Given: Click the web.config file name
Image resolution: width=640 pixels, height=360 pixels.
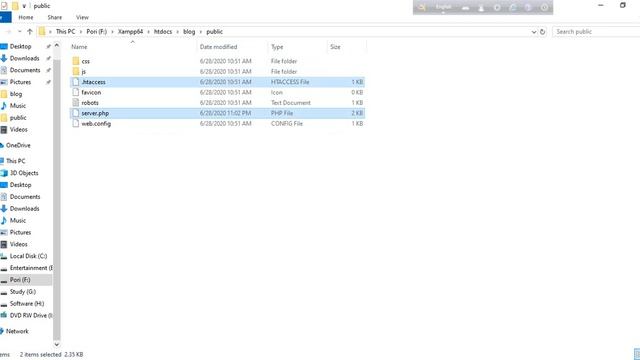Looking at the screenshot, I should [96, 124].
